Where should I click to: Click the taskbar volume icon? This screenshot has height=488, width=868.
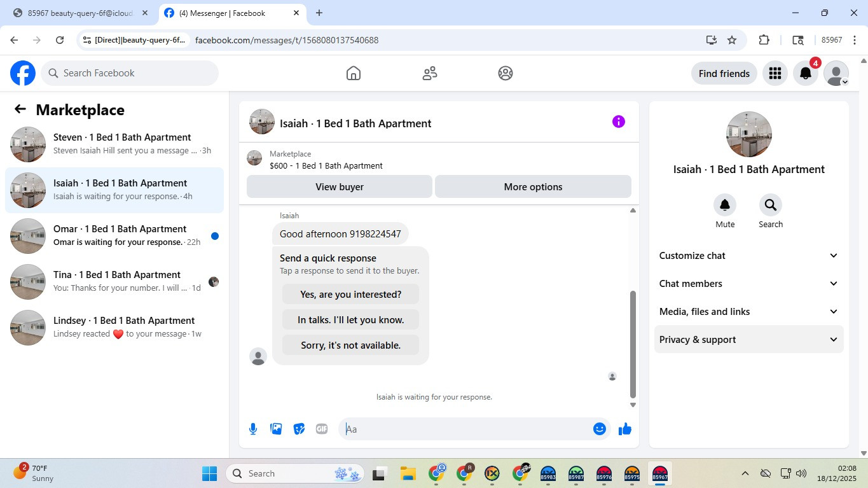pyautogui.click(x=801, y=473)
